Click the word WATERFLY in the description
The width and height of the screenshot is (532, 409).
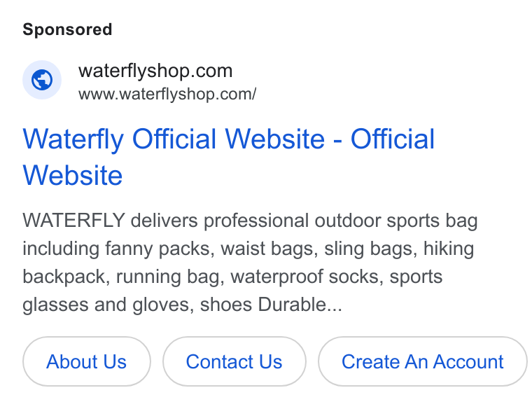click(73, 221)
